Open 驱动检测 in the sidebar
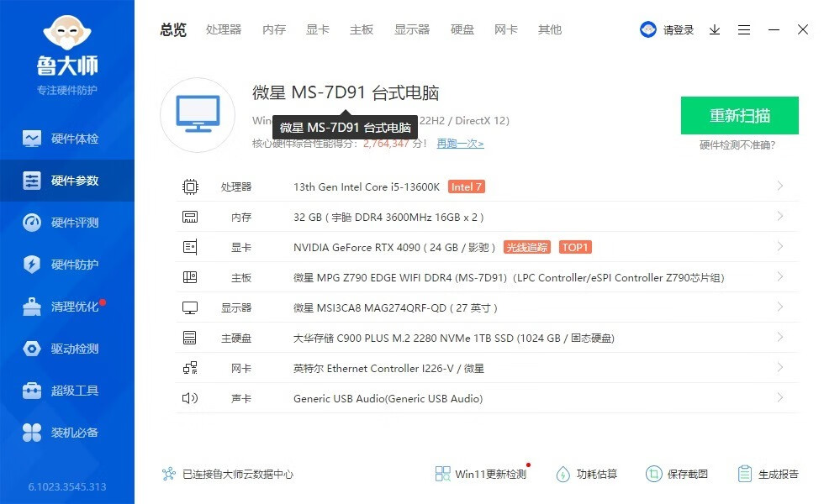The height and width of the screenshot is (504, 824). pyautogui.click(x=67, y=349)
